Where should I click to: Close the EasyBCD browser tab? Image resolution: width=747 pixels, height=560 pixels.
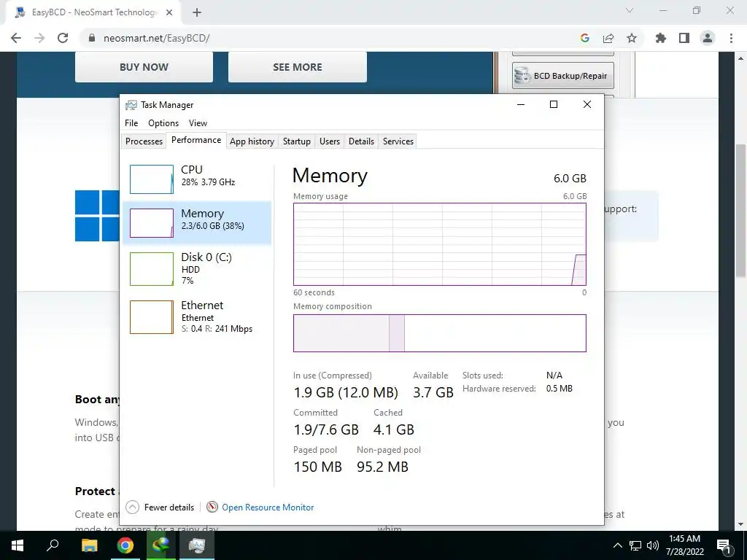tap(169, 12)
